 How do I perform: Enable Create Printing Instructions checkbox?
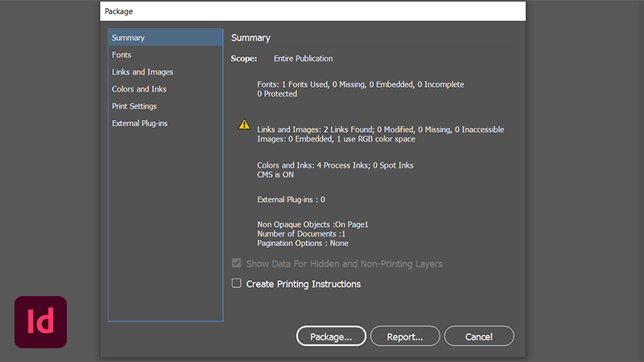[x=237, y=283]
